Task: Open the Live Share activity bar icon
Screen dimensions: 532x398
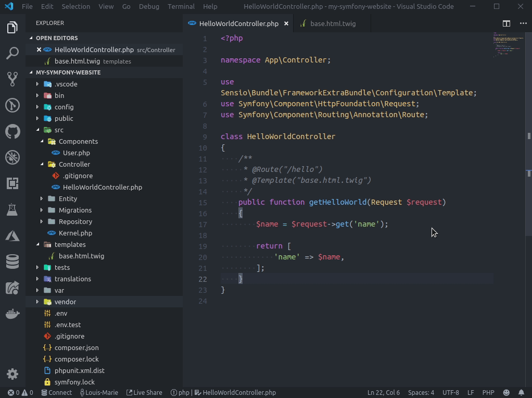Action: 12,288
